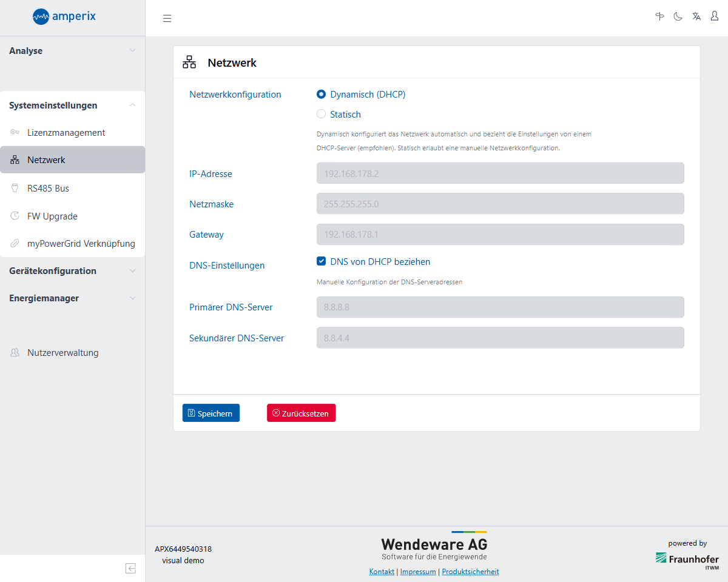Select the Statisch radio button
The width and height of the screenshot is (728, 582).
tap(322, 114)
